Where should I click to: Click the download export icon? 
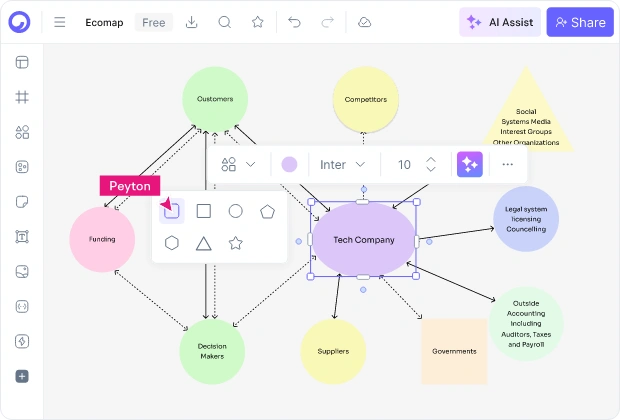pyautogui.click(x=191, y=22)
